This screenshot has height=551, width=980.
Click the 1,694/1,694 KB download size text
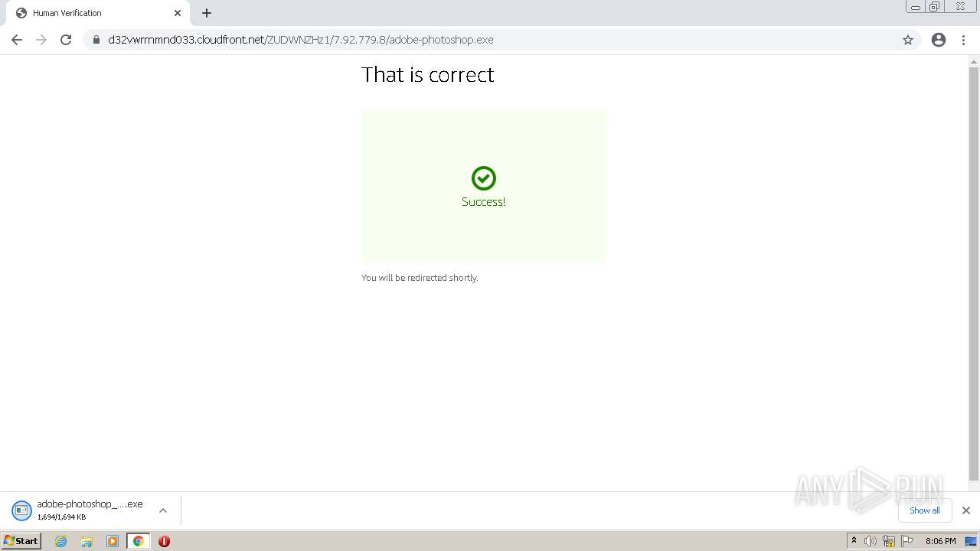click(61, 517)
